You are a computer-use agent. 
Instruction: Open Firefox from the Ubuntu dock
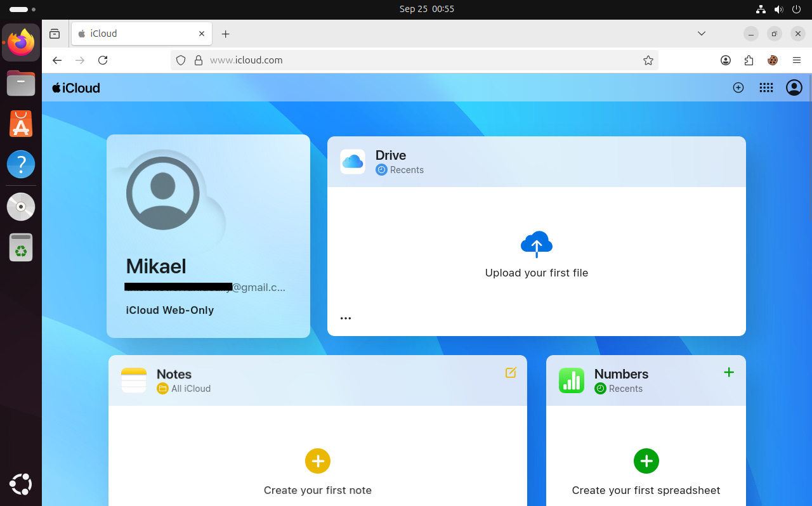21,43
